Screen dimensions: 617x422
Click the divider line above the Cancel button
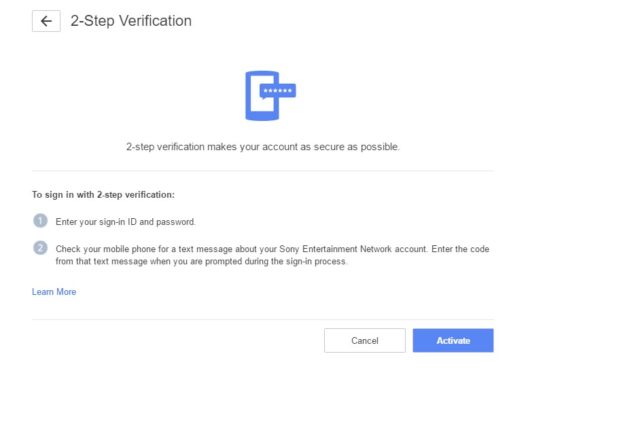262,320
